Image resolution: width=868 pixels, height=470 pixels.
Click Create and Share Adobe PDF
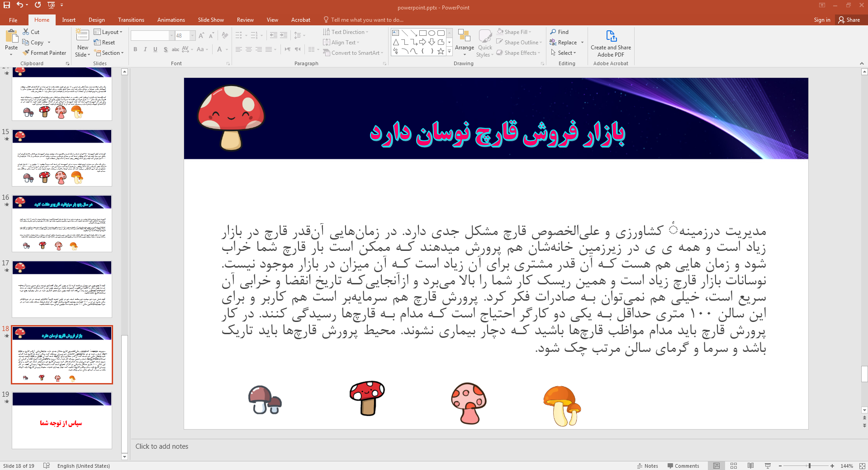[x=611, y=43]
